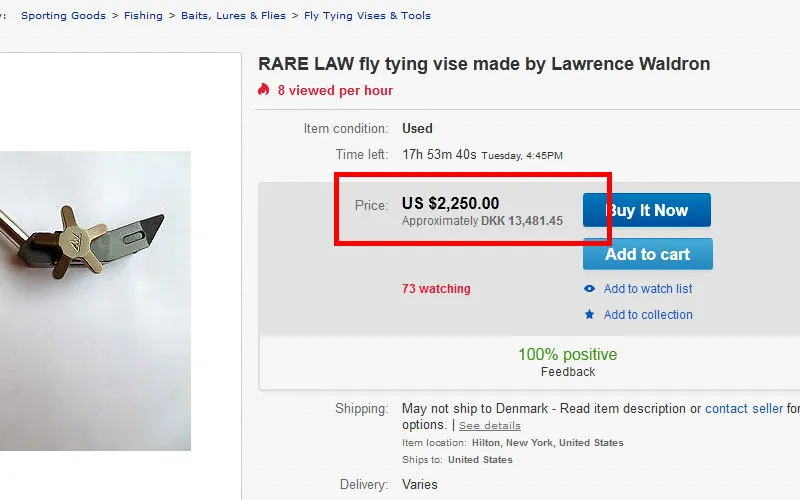Click the red flame icon near viewed per hour
Image resolution: width=800 pixels, height=500 pixels.
click(264, 90)
